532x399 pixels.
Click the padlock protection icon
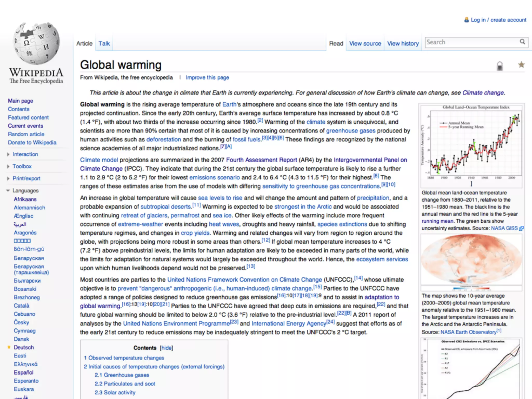coord(500,66)
